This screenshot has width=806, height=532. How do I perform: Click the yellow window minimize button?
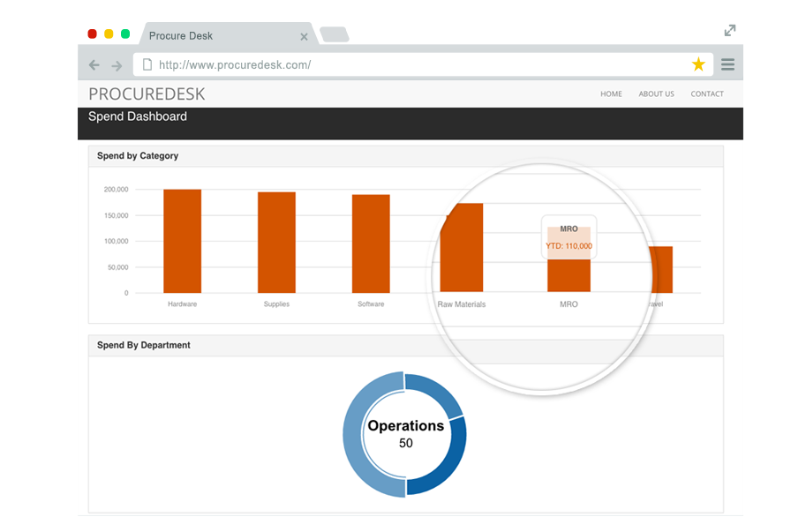(109, 34)
